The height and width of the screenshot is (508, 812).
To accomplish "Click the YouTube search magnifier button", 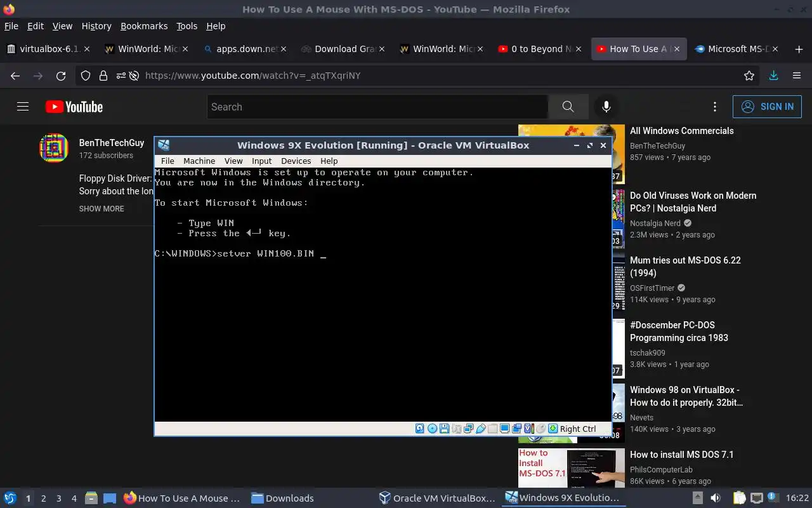I will click(568, 107).
